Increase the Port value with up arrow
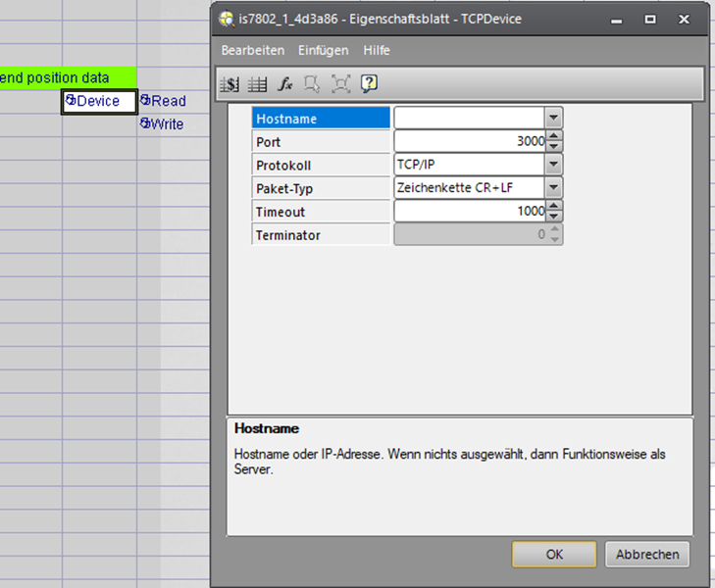The width and height of the screenshot is (715, 588). tap(554, 137)
